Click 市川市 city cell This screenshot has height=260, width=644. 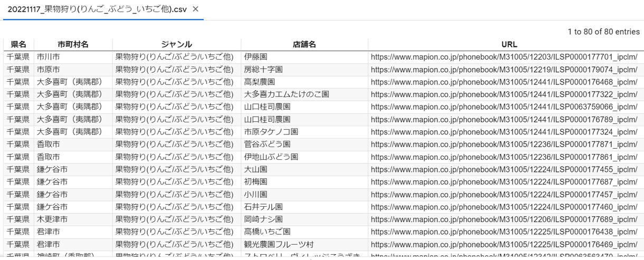point(73,57)
